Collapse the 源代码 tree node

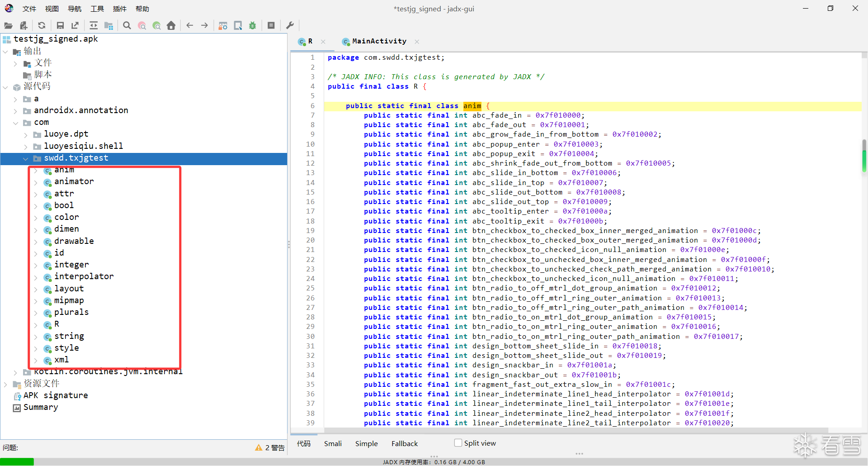[5, 87]
